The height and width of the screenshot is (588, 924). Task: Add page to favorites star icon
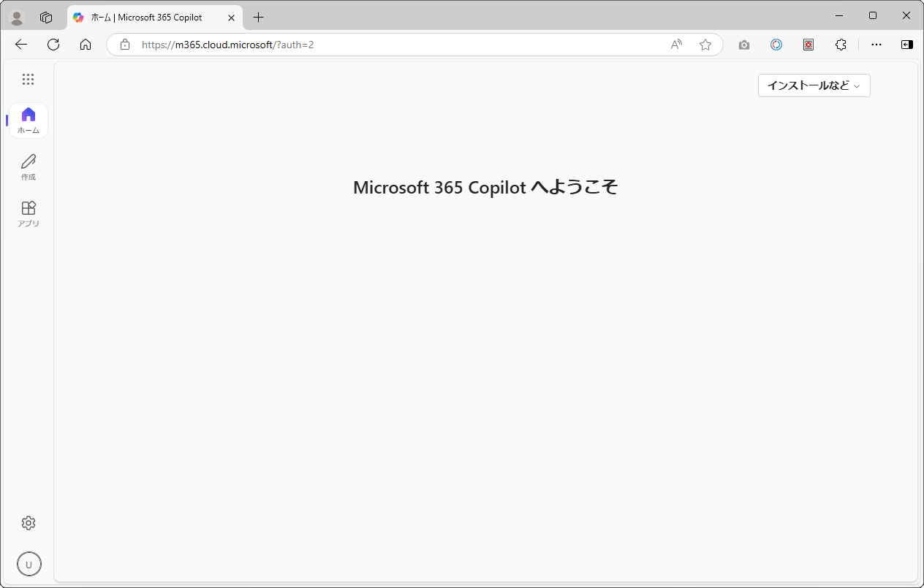pyautogui.click(x=705, y=45)
